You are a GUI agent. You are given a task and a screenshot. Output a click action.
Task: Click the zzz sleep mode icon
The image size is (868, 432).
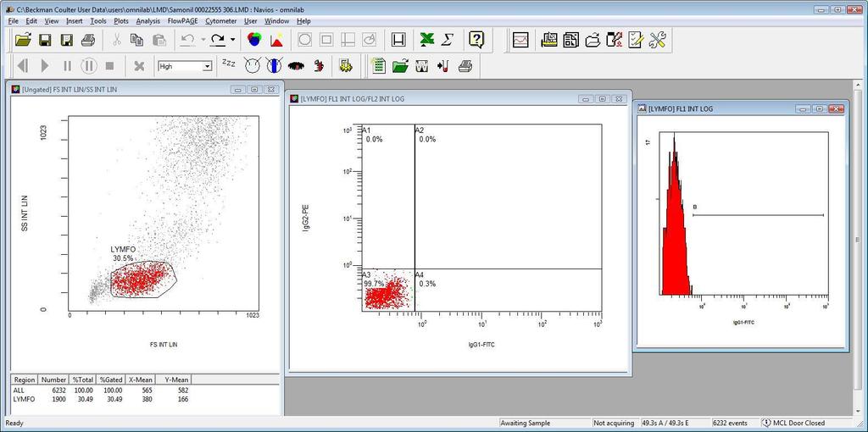pos(229,64)
